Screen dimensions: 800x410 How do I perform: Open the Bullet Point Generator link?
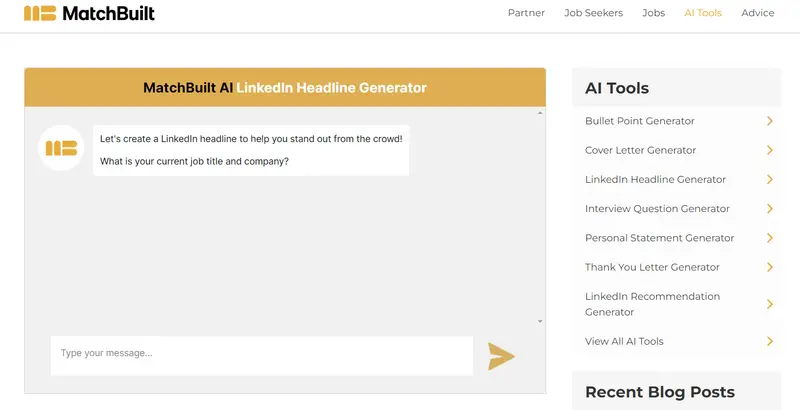[639, 121]
